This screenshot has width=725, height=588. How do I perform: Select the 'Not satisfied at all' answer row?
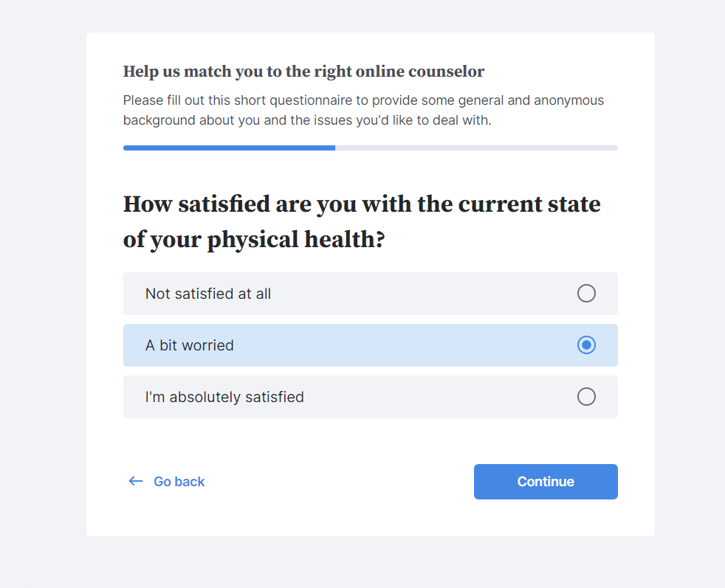[295, 293]
